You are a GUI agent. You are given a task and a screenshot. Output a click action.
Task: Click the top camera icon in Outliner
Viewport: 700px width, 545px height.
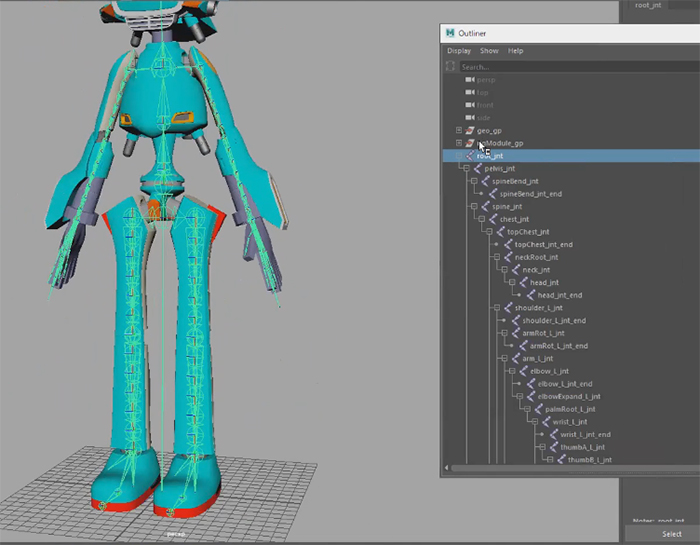[470, 92]
